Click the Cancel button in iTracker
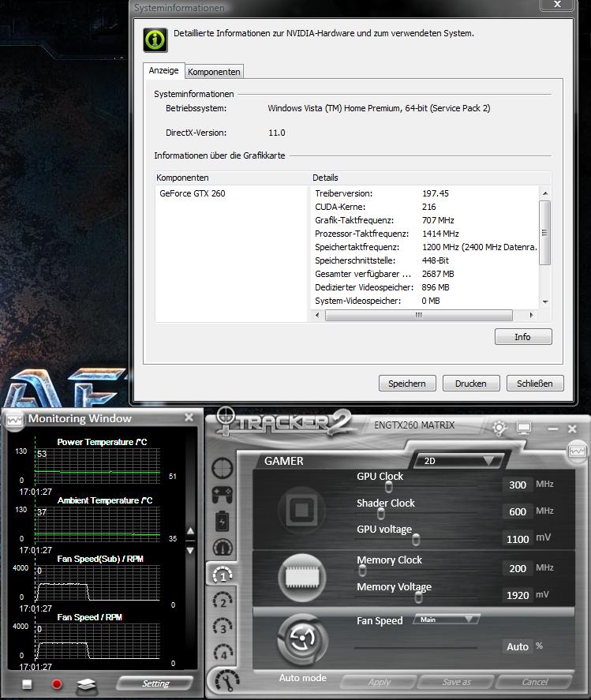Viewport: 591px width, 700px height. pyautogui.click(x=534, y=682)
